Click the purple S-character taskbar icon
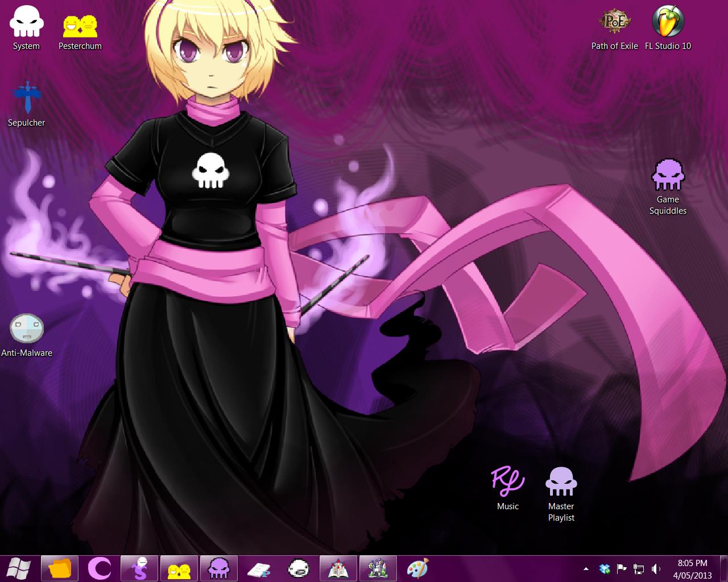Viewport: 728px width, 582px height. point(139,568)
